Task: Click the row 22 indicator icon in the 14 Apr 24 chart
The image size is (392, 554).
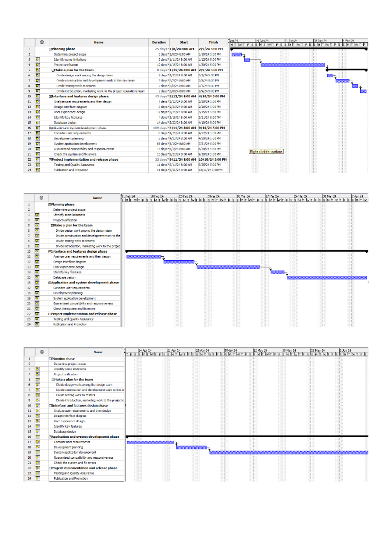Action: point(37,468)
